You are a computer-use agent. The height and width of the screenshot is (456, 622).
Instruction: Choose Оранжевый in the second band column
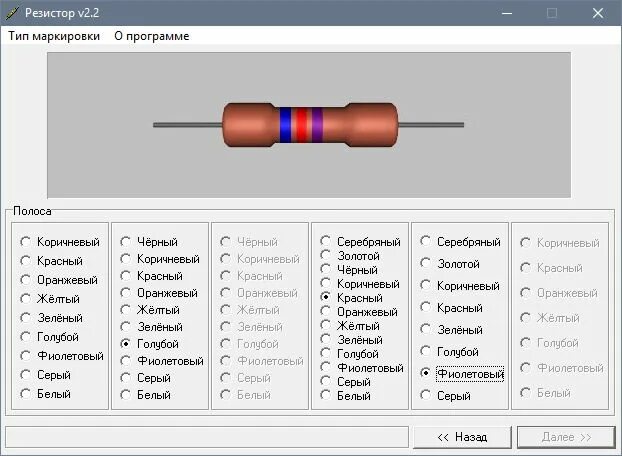[x=159, y=293]
